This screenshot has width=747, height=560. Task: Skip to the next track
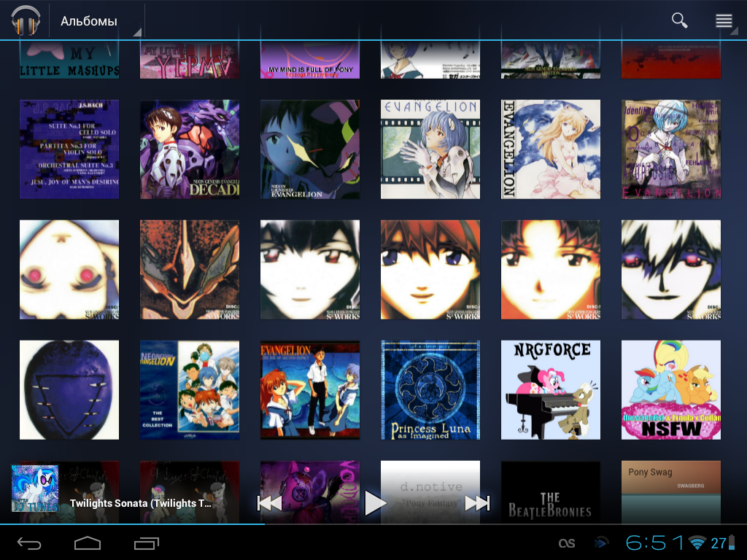[477, 503]
